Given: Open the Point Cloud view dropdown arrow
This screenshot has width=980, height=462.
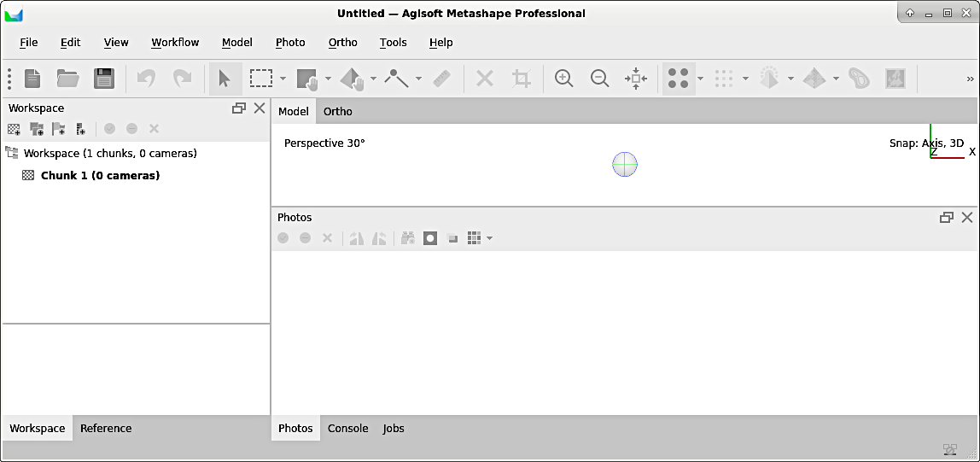Looking at the screenshot, I should (745, 79).
